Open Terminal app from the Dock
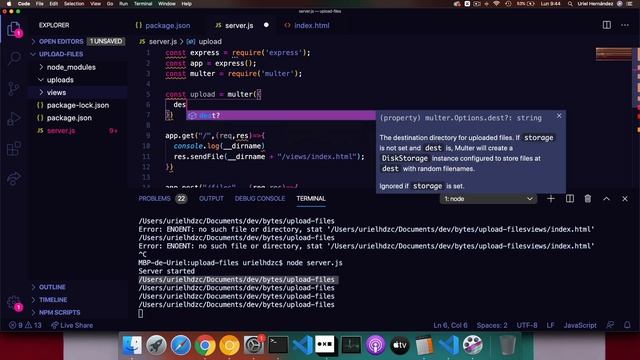Image resolution: width=640 pixels, height=360 pixels. click(x=278, y=345)
